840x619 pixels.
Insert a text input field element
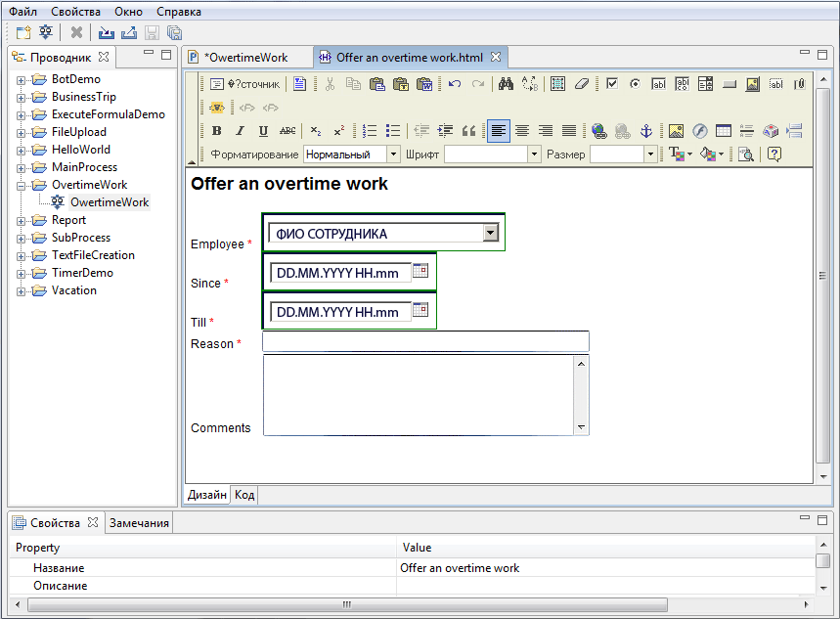pos(658,85)
